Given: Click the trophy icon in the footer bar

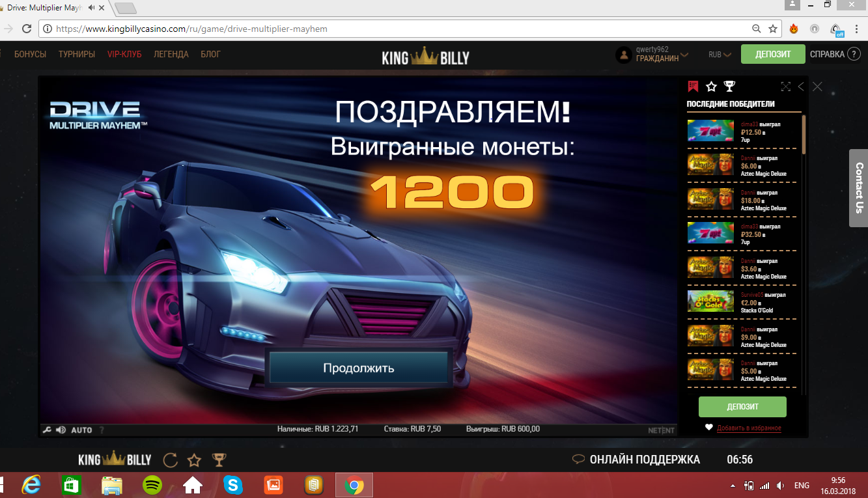Looking at the screenshot, I should point(219,460).
